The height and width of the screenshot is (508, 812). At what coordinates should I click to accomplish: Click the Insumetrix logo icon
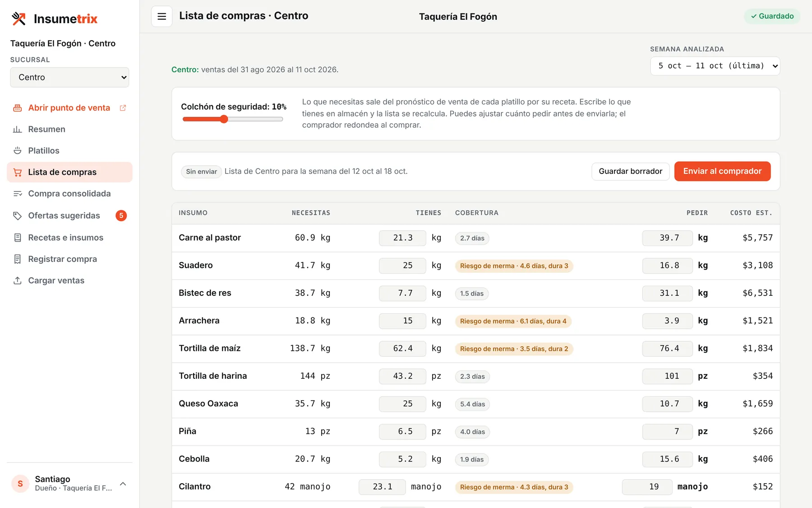[x=18, y=19]
